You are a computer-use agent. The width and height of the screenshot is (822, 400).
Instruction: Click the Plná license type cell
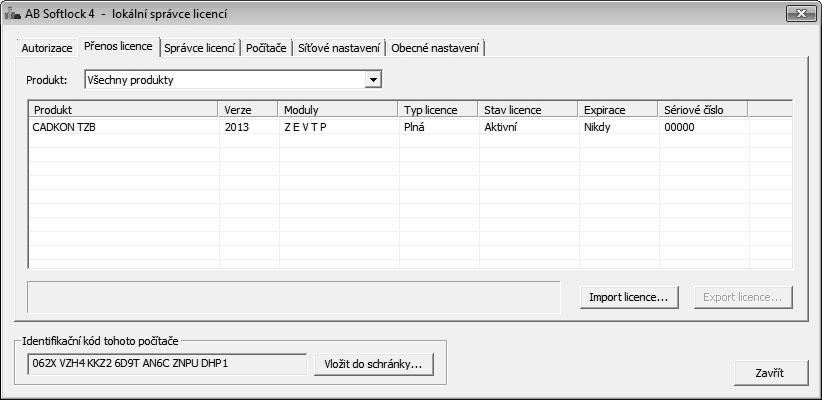pos(414,127)
